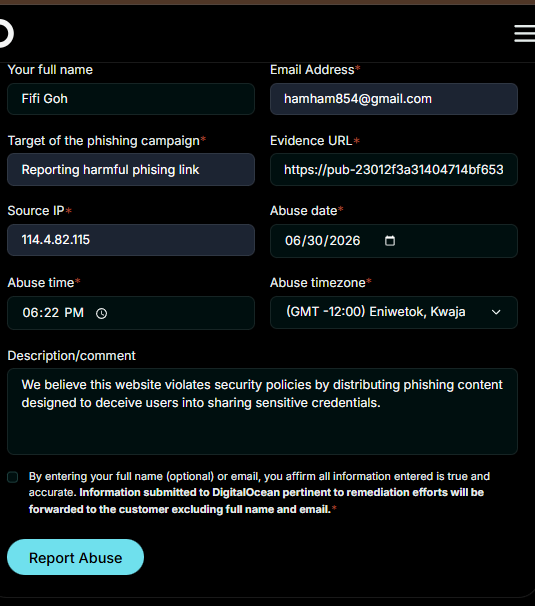Click the Target of the phishing campaign field
The height and width of the screenshot is (606, 535).
[131, 170]
